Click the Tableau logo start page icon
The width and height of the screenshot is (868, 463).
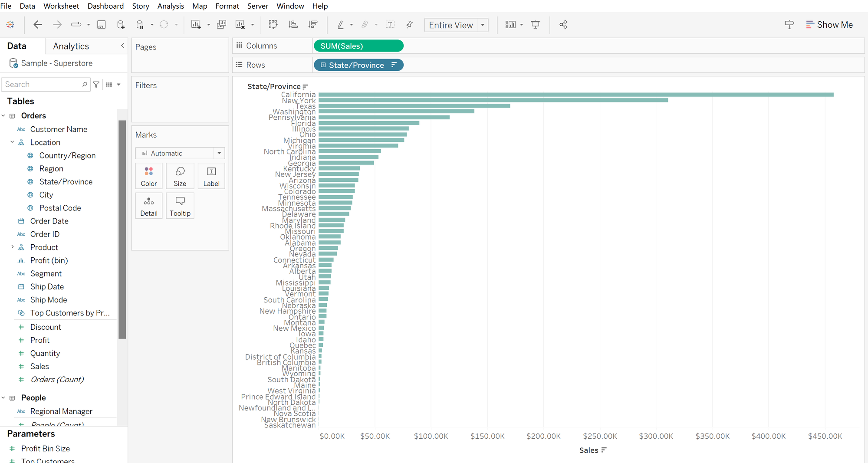point(10,25)
